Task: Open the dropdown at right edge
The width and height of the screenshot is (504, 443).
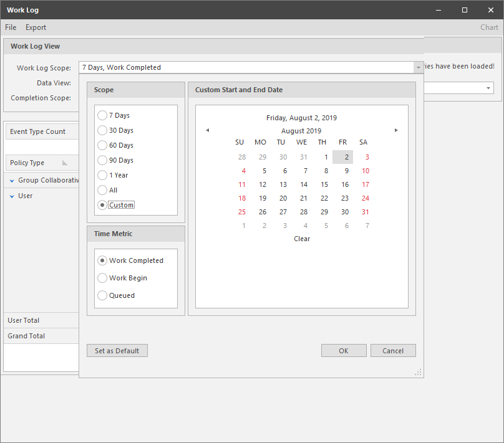Action: click(488, 88)
